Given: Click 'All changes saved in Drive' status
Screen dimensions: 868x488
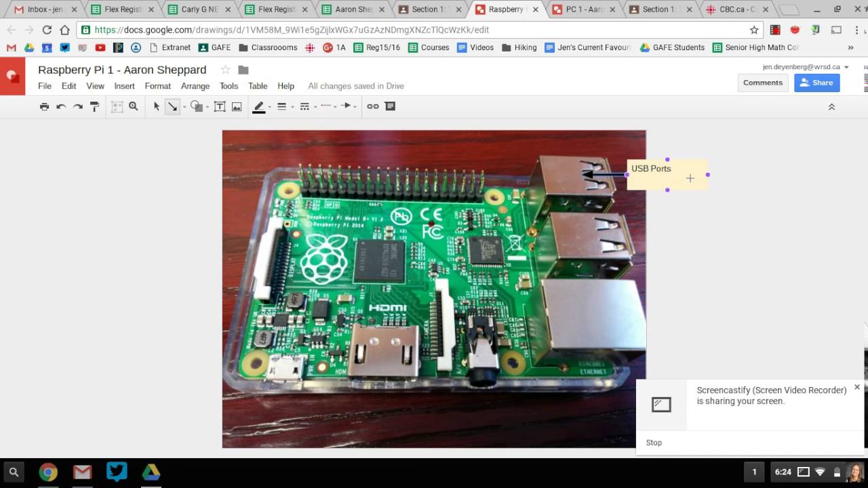Looking at the screenshot, I should [356, 86].
